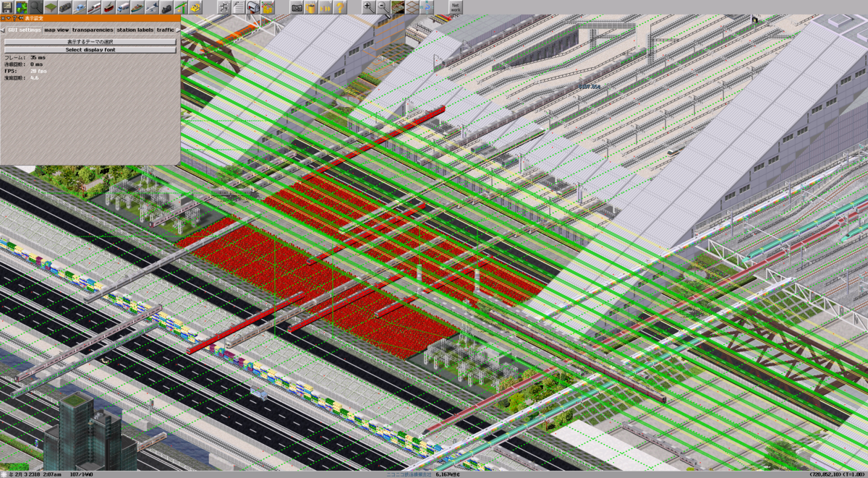The height and width of the screenshot is (478, 868).
Task: Open help via yellow question mark
Action: coord(340,7)
